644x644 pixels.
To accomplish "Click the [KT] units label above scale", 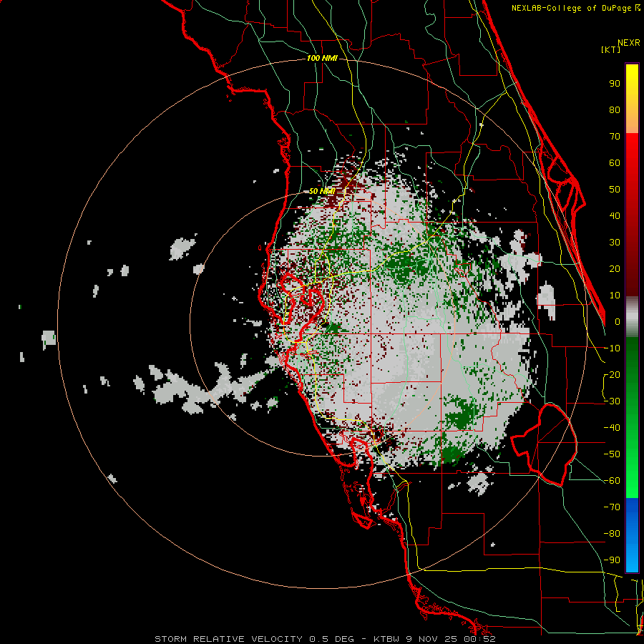I will pos(611,49).
